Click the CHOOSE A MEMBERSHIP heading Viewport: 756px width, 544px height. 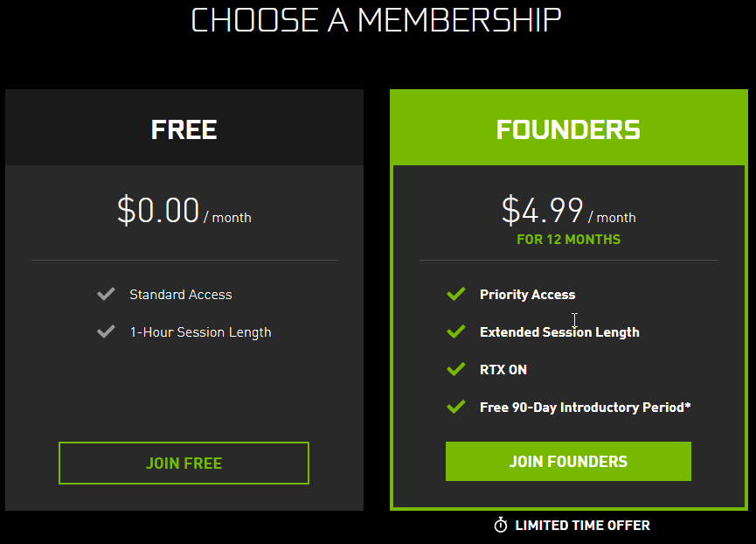[376, 20]
